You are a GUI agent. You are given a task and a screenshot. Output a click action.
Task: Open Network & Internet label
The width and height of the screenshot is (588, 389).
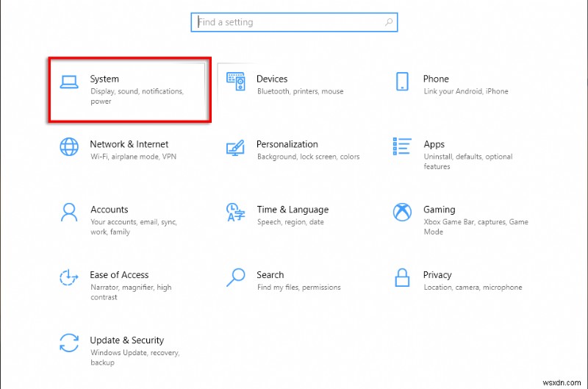tap(129, 144)
